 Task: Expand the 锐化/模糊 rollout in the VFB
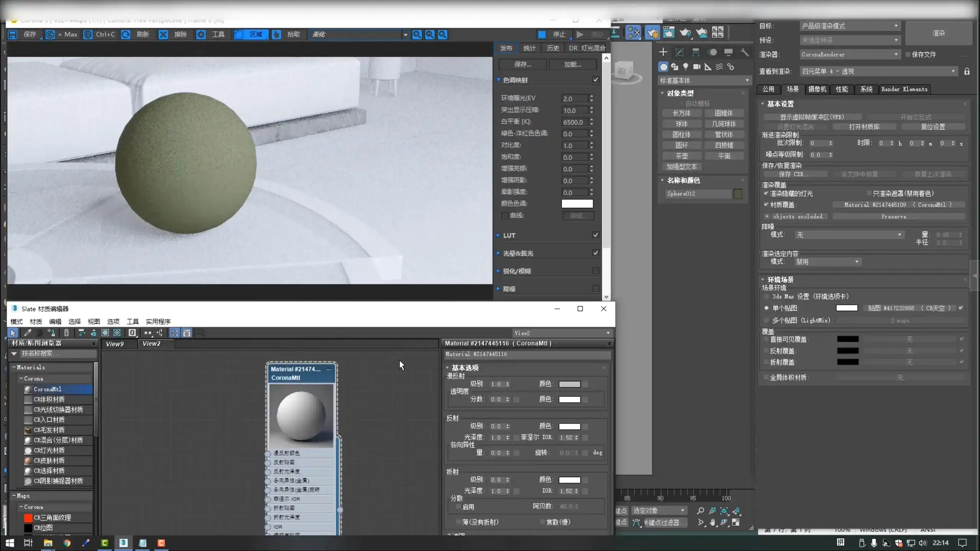[x=516, y=271]
